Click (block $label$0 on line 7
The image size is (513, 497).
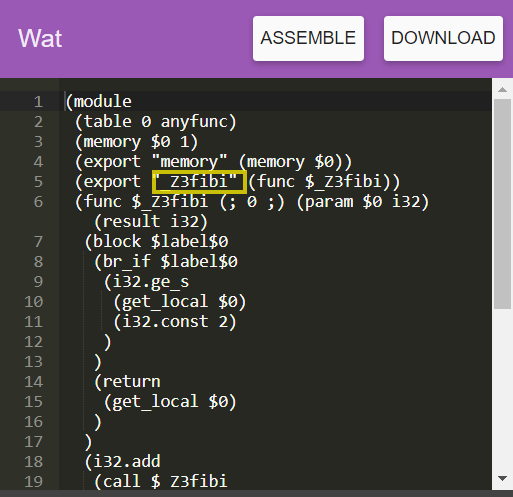pos(156,242)
